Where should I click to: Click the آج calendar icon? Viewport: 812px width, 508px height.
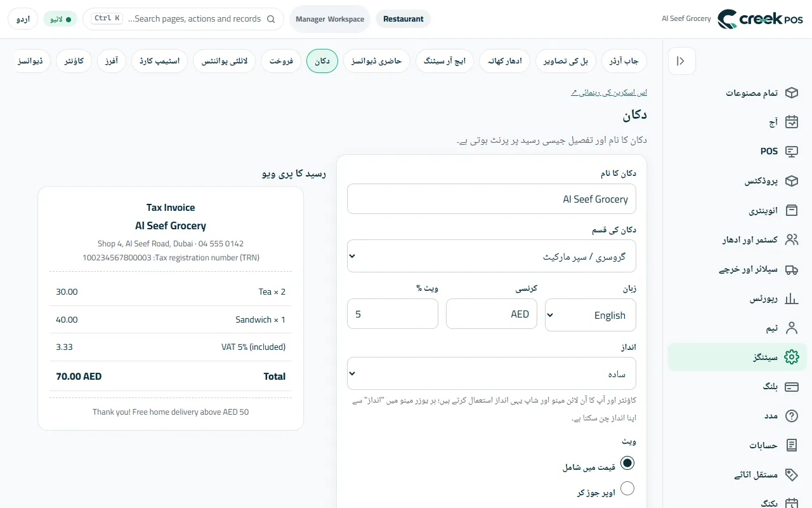pyautogui.click(x=791, y=122)
